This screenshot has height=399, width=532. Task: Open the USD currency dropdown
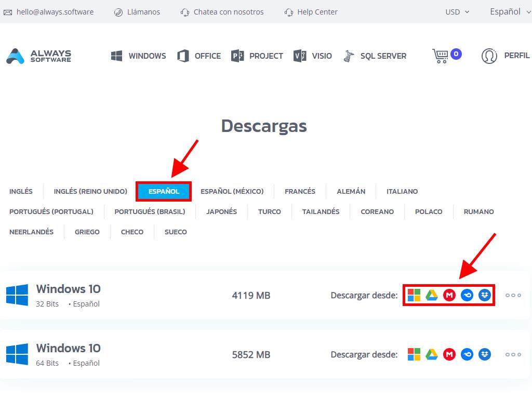pos(457,11)
